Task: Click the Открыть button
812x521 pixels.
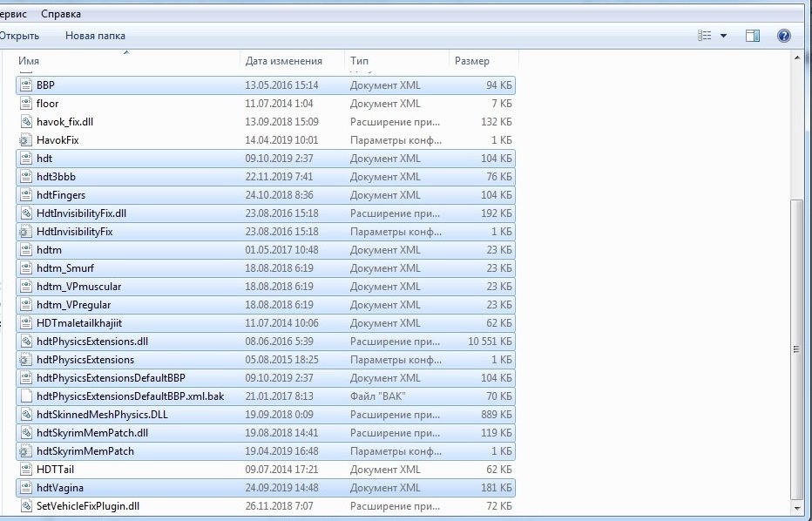Action: point(19,36)
